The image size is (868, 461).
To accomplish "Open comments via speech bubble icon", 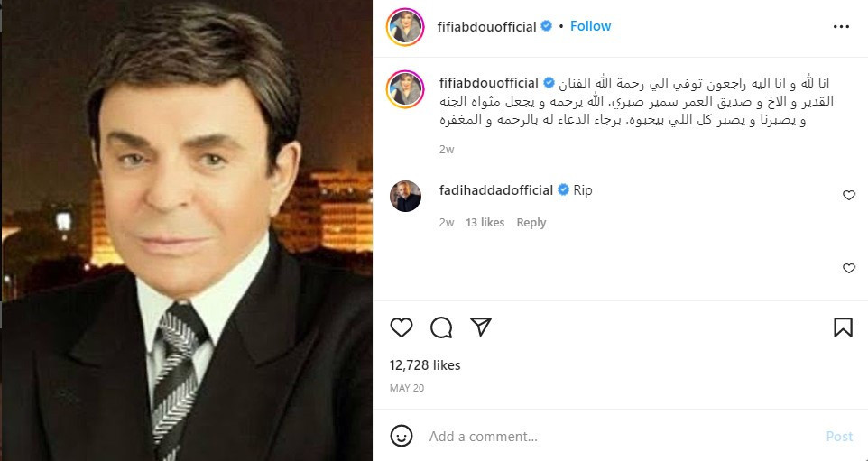I will (x=441, y=327).
